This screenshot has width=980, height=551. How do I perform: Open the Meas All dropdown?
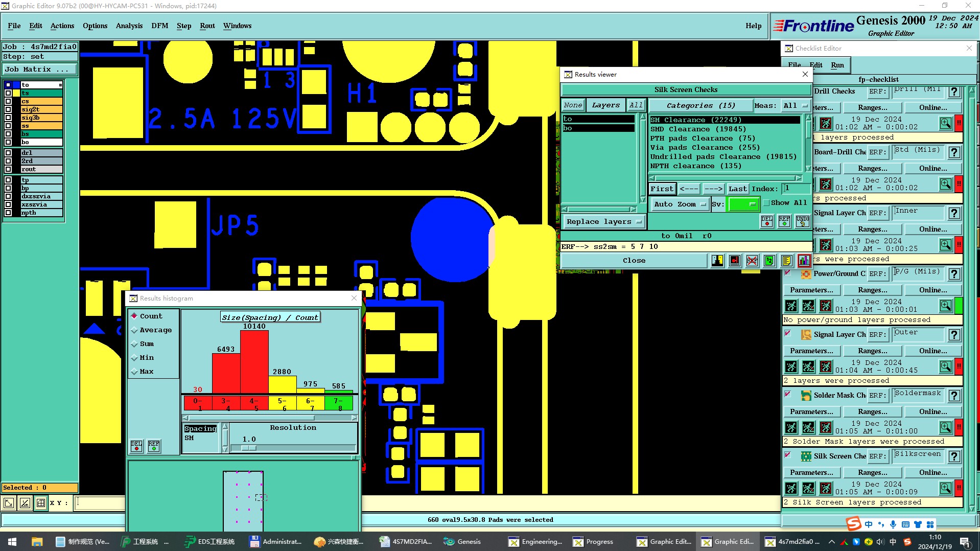tap(795, 106)
